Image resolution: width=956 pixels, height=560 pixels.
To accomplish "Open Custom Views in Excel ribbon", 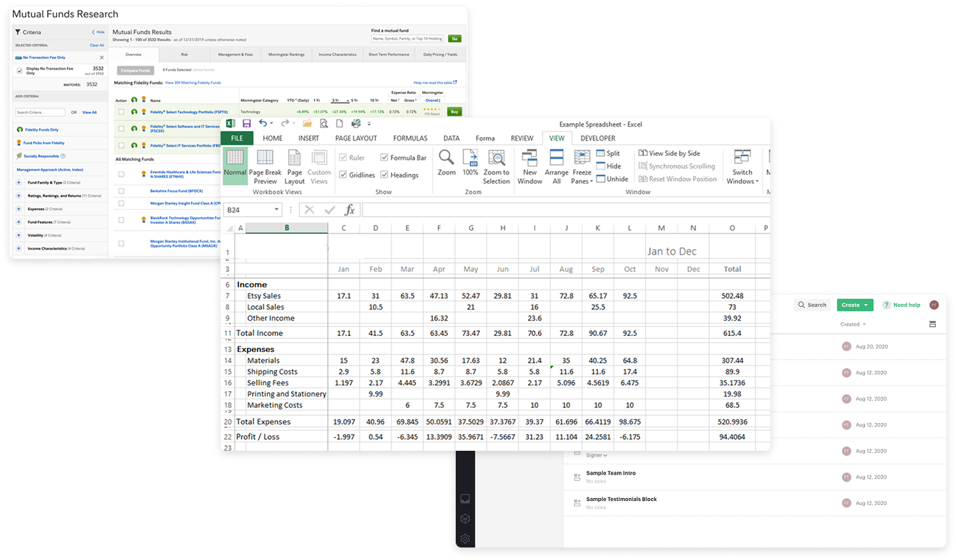I will point(319,166).
